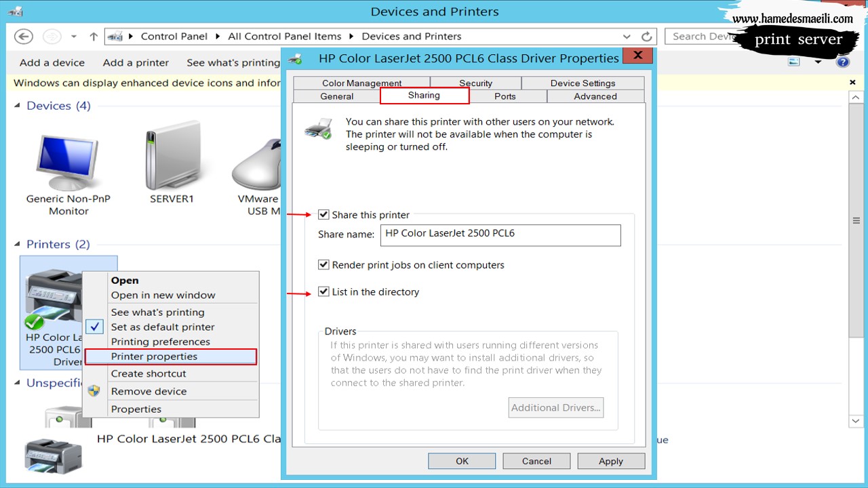Switch to the General tab
This screenshot has width=868, height=488.
click(336, 96)
